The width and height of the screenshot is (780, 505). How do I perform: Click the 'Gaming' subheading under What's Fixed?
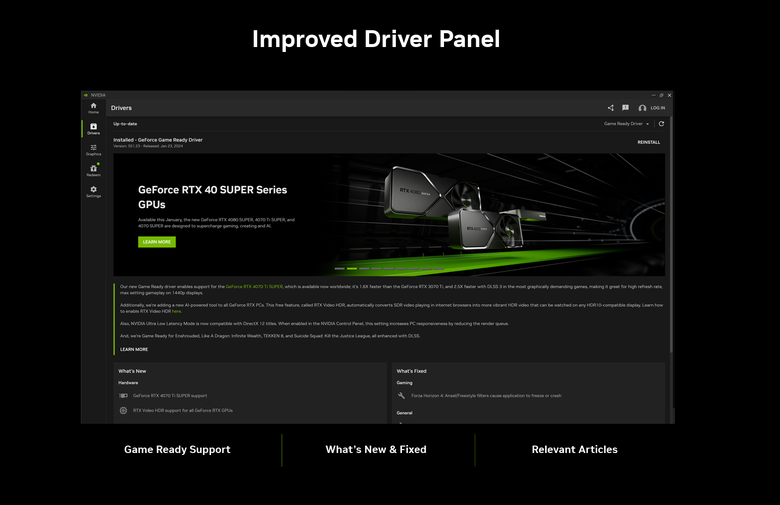[x=404, y=383]
